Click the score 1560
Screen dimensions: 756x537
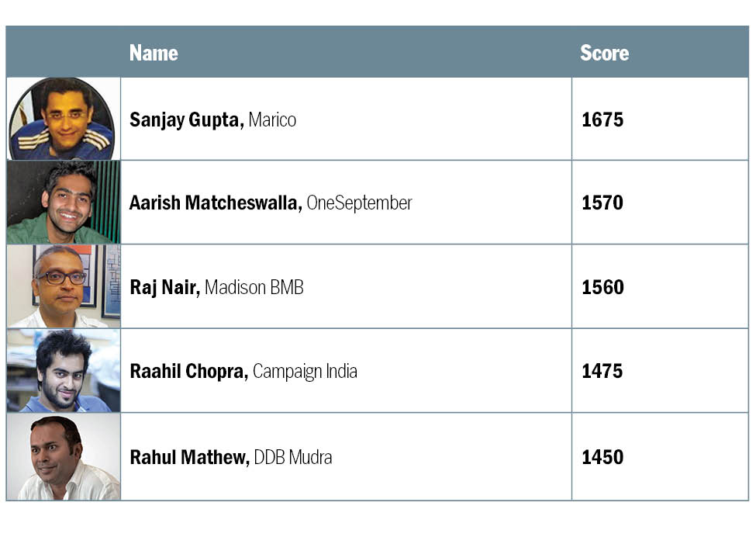(x=602, y=288)
